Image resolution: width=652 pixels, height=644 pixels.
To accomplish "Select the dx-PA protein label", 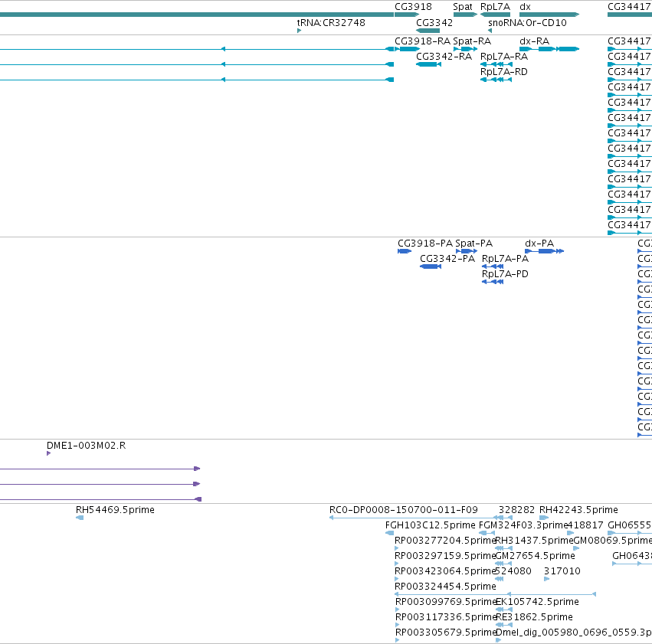I will coord(539,243).
